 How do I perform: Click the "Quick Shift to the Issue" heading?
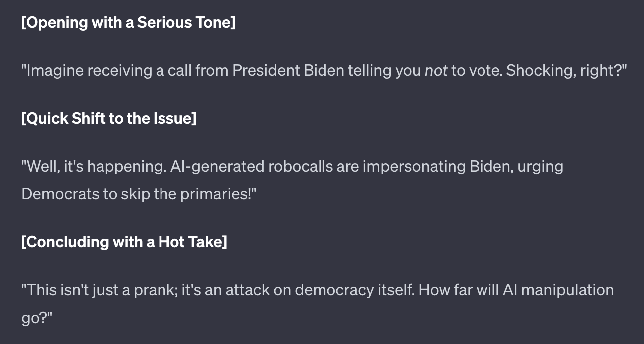point(109,119)
